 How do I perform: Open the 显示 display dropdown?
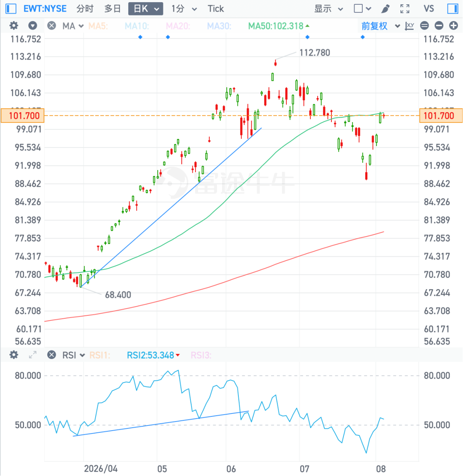(328, 9)
